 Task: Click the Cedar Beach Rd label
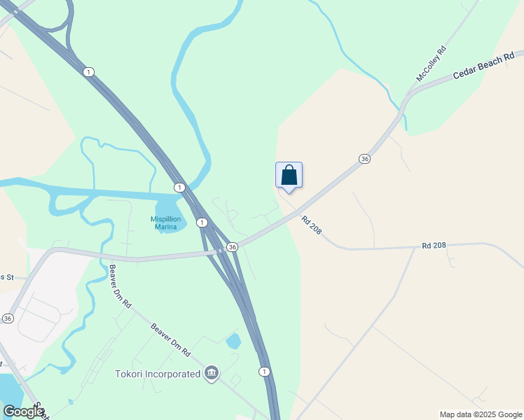483,66
